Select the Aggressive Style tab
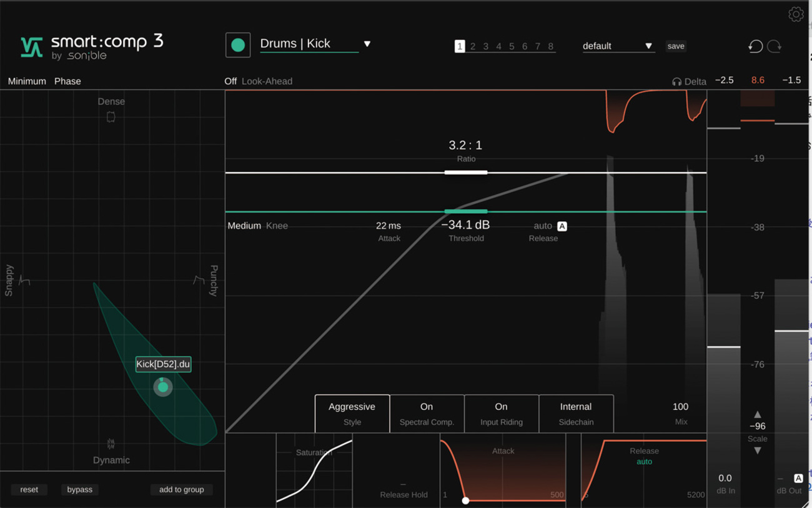 [352, 414]
